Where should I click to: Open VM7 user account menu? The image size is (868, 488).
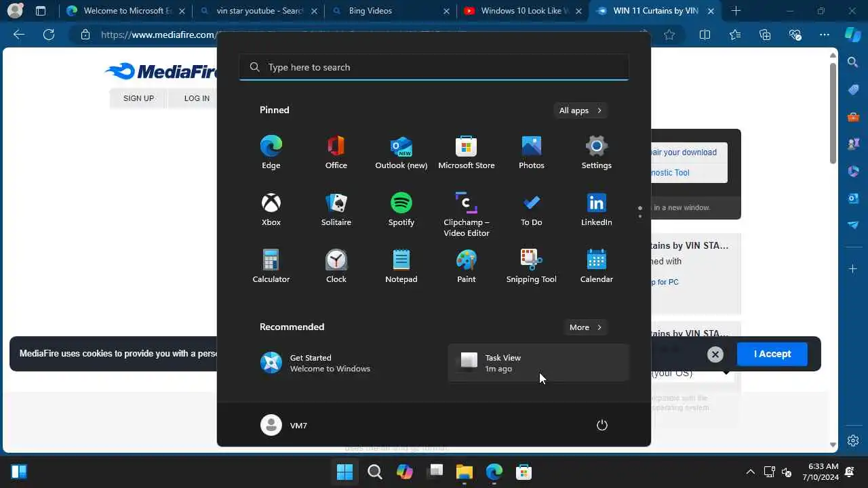point(284,425)
